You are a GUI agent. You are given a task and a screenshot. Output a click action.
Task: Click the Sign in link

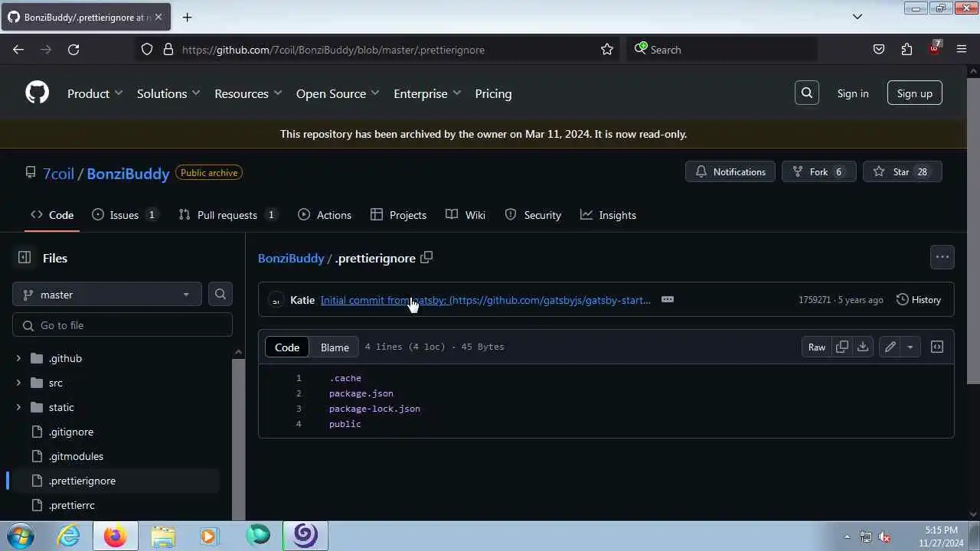click(x=853, y=93)
